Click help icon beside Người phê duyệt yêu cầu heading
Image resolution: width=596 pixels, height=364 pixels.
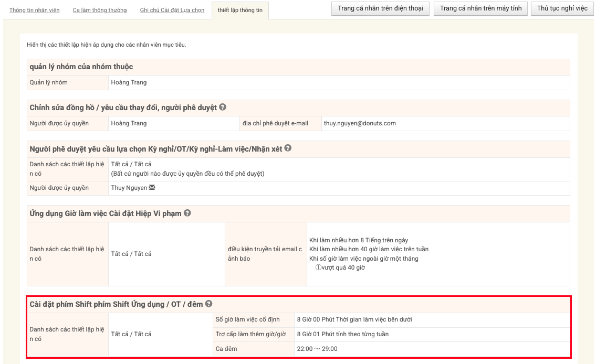(x=288, y=148)
